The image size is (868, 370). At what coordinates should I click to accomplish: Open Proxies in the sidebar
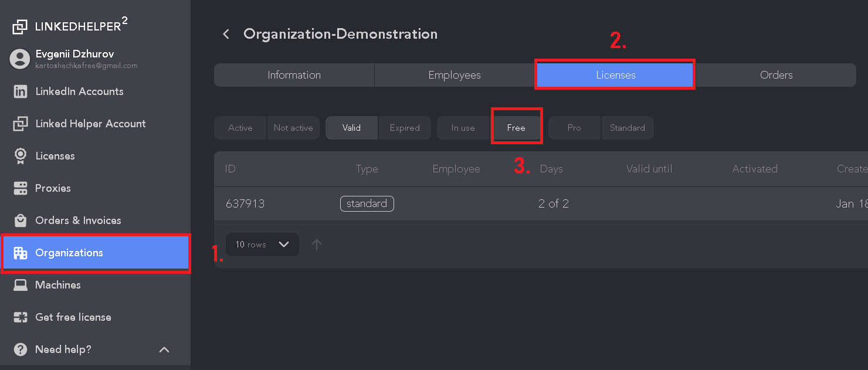96,188
